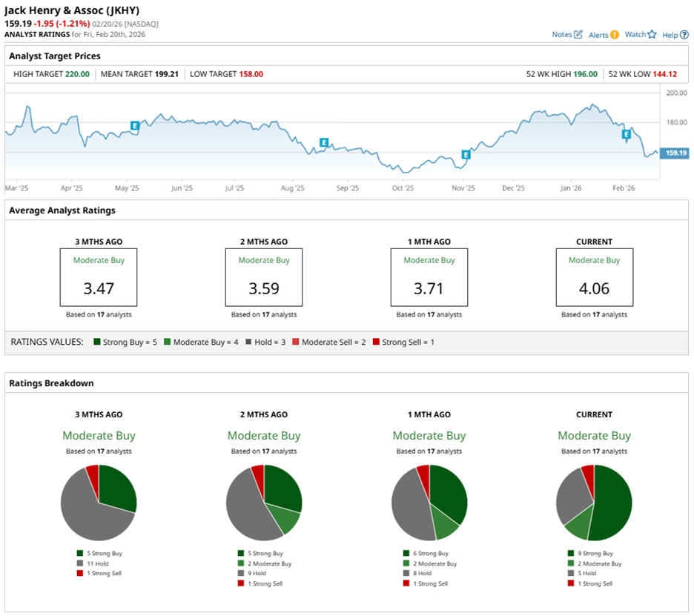Click the Strong Buy = 5 legend swatch
The image size is (694, 616).
click(97, 342)
